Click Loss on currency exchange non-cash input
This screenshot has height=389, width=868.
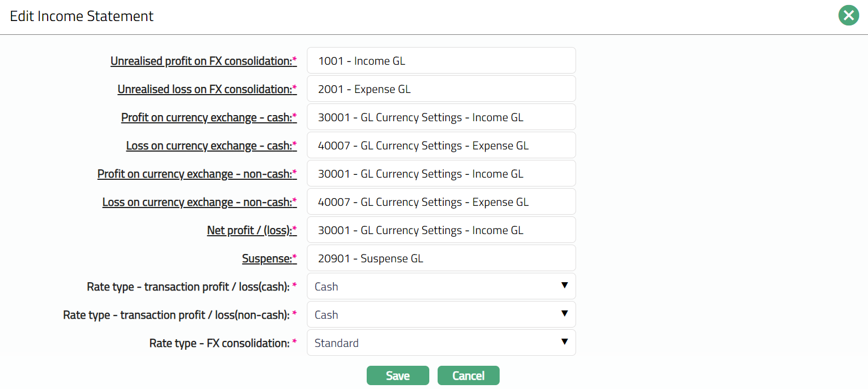(x=441, y=201)
